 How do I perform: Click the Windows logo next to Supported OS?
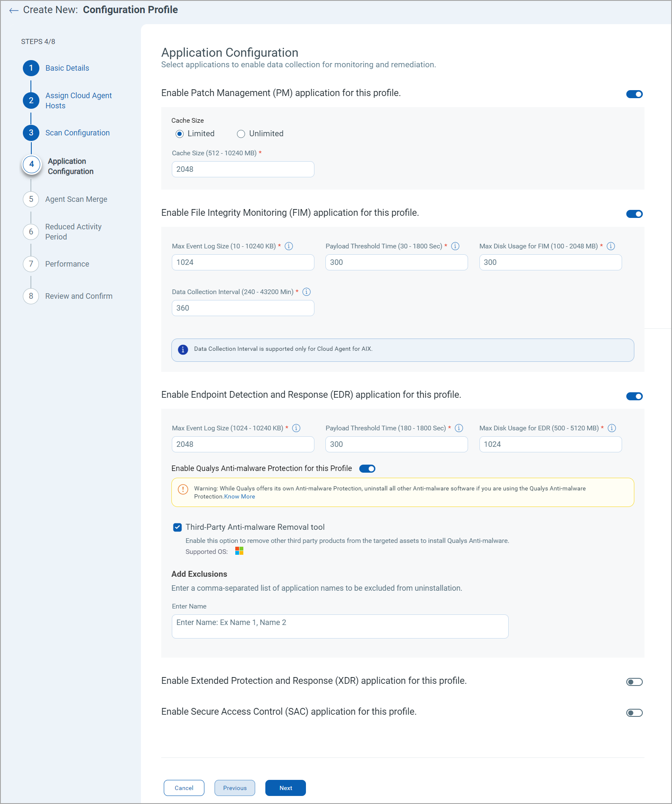240,551
